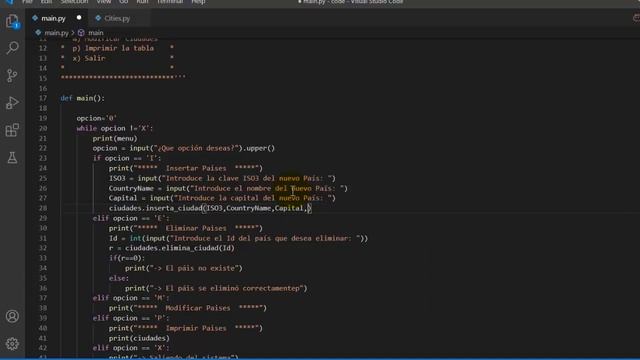Open the Go menu
The image size is (640, 360).
[x=123, y=2]
